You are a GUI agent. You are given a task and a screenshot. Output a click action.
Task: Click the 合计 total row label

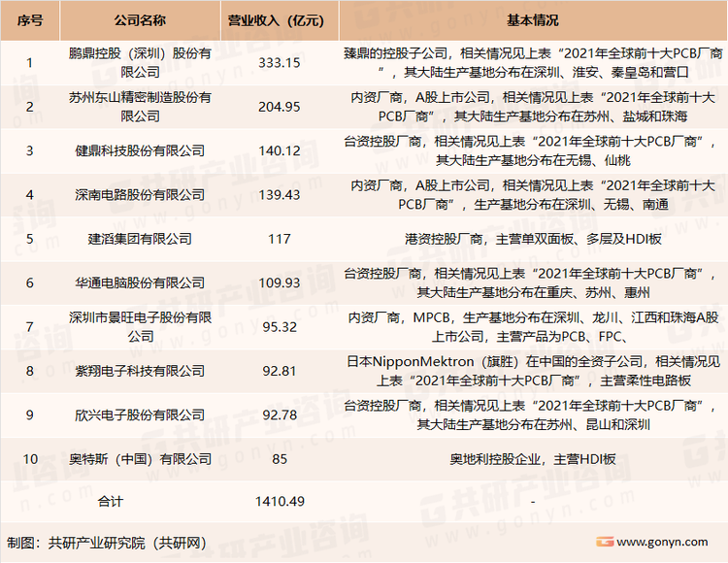click(111, 501)
